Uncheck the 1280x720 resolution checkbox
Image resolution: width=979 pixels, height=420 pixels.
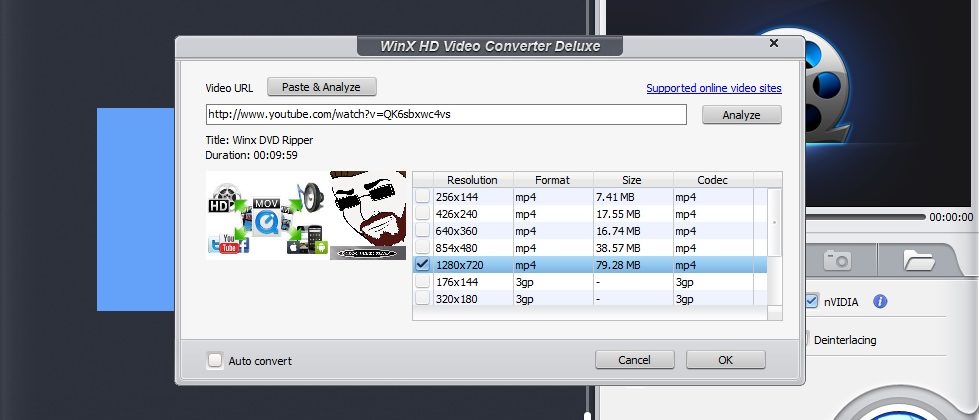point(423,265)
